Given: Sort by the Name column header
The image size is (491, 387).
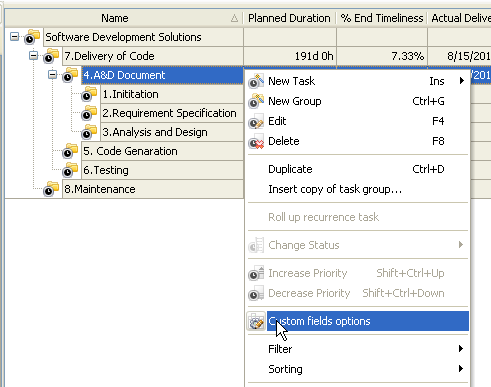Looking at the screenshot, I should pos(124,18).
